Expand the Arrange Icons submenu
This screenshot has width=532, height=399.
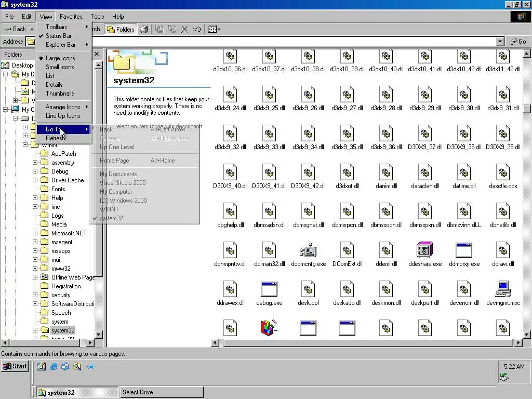coord(64,107)
